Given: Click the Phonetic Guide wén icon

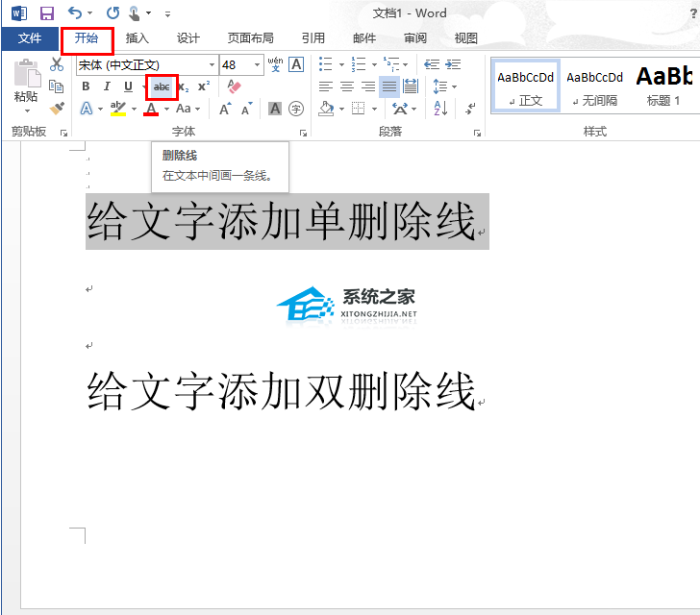Looking at the screenshot, I should (x=275, y=64).
